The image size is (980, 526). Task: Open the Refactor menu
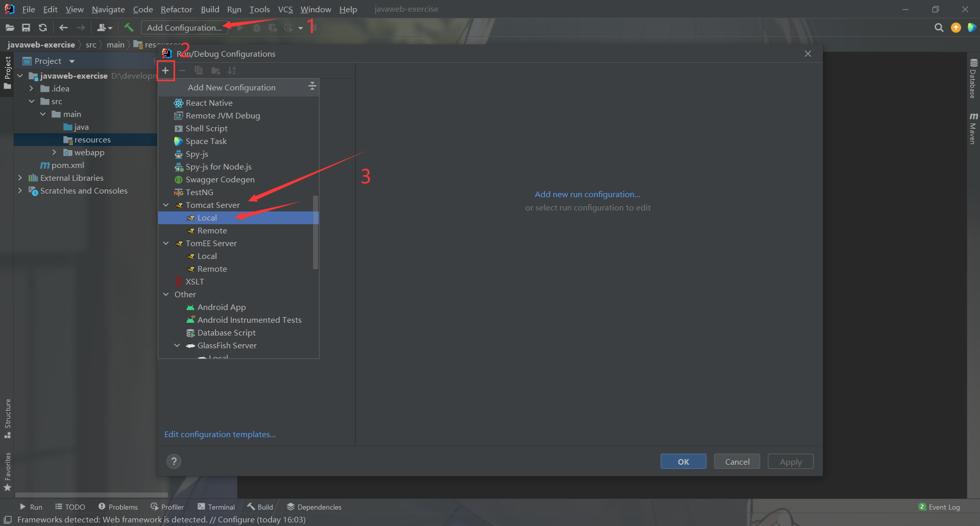176,9
